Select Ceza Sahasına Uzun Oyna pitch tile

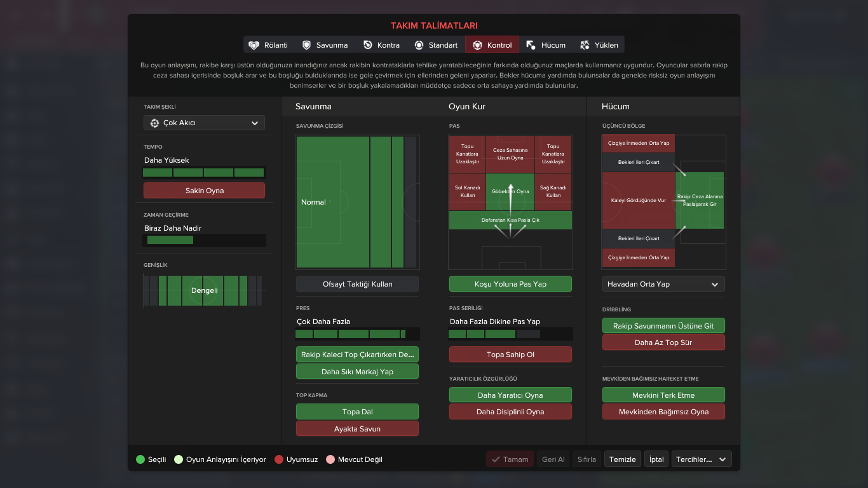click(510, 154)
